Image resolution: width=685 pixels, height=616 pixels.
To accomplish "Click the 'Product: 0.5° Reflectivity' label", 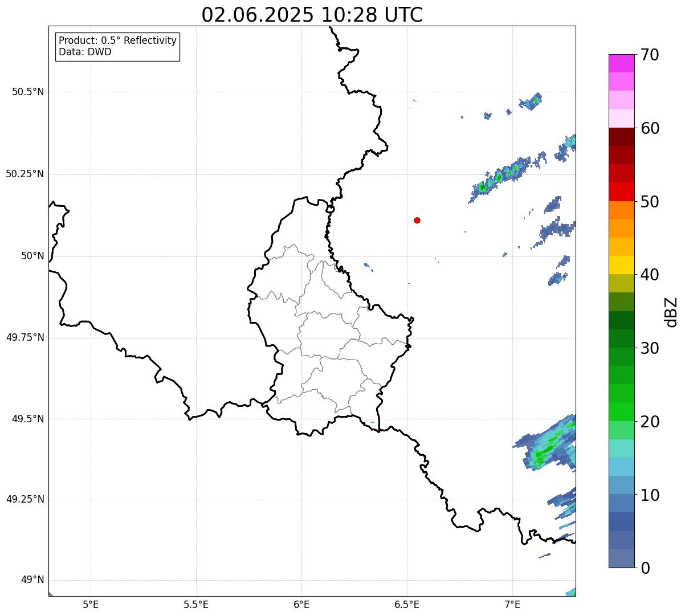I will (x=117, y=41).
